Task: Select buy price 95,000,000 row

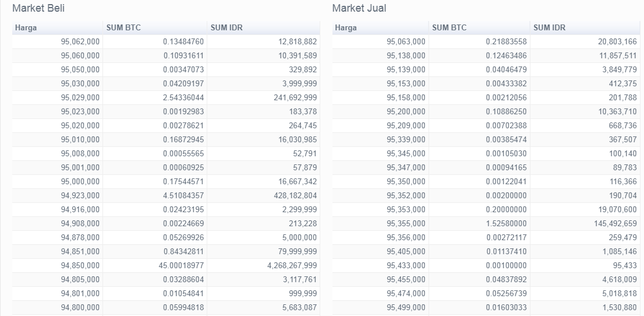Action: point(166,181)
